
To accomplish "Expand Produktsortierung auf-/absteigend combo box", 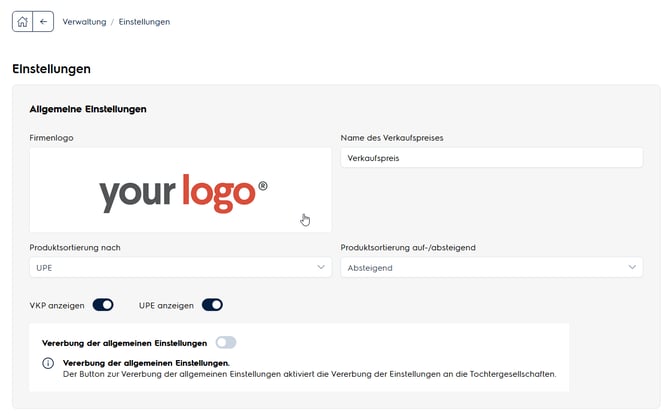I will pyautogui.click(x=491, y=267).
